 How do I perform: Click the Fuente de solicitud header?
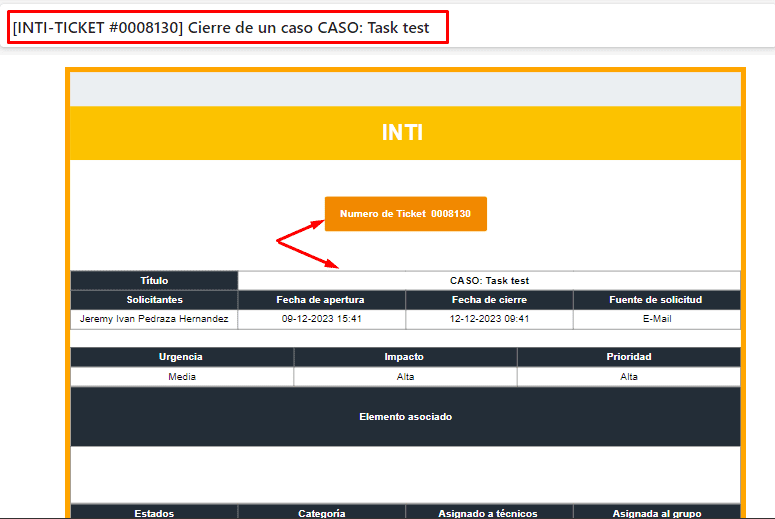click(656, 300)
